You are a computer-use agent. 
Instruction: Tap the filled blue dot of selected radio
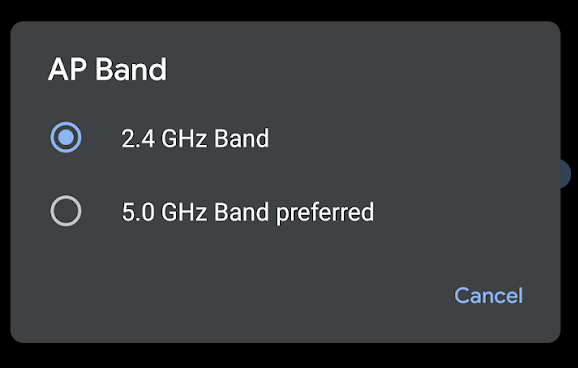click(66, 138)
